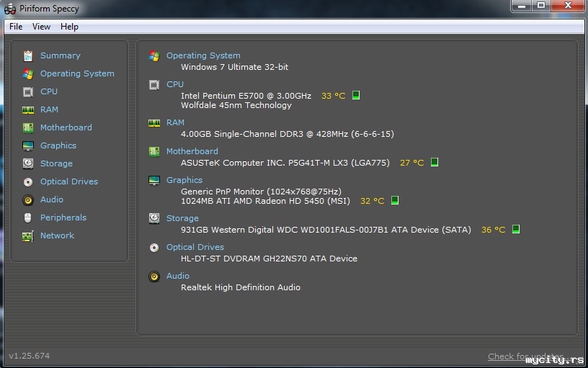Viewport: 588px width, 368px height.
Task: Click the Peripherals mouse icon in sidebar
Action: [x=28, y=217]
